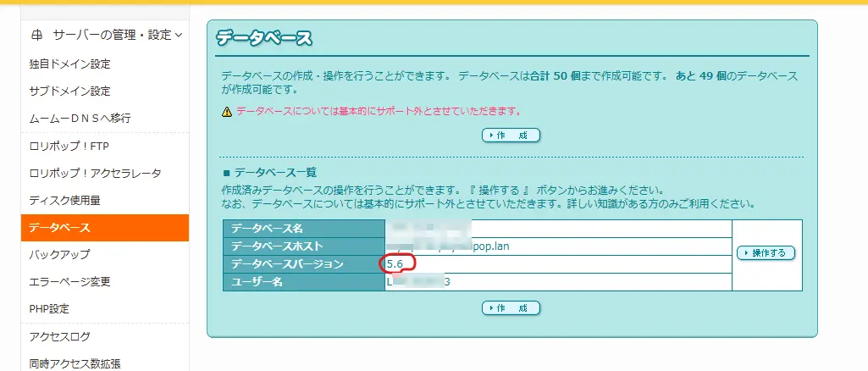
Task: Click the 作成 button below the database table
Action: 511,307
